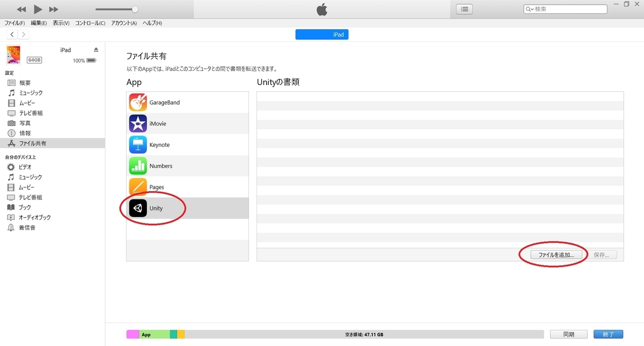Click the pink segment of storage bar
Image resolution: width=644 pixels, height=346 pixels.
133,334
